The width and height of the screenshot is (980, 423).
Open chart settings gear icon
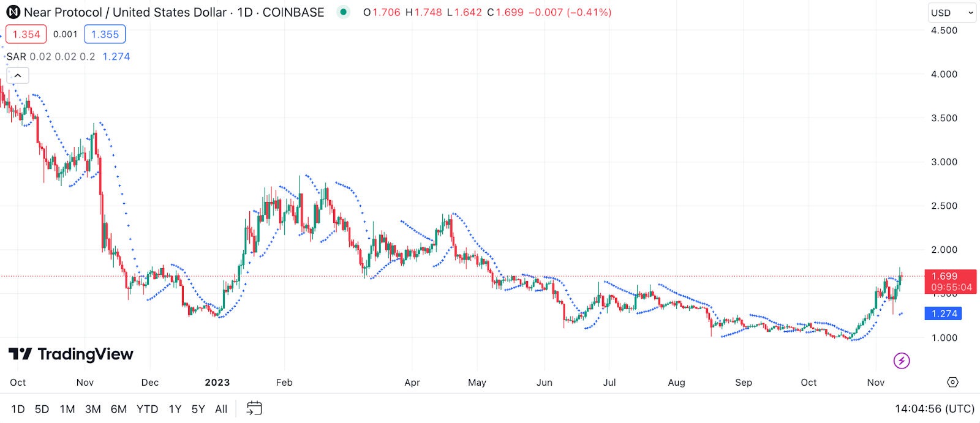pos(952,382)
